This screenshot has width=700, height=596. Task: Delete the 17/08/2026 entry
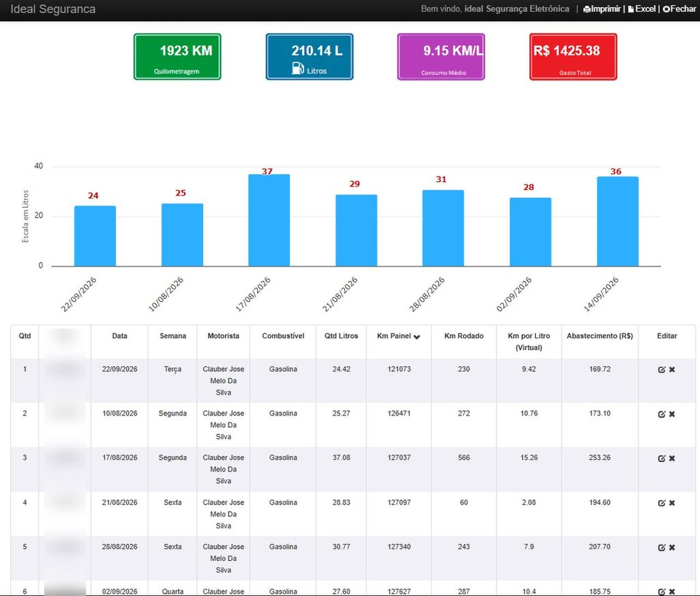672,458
